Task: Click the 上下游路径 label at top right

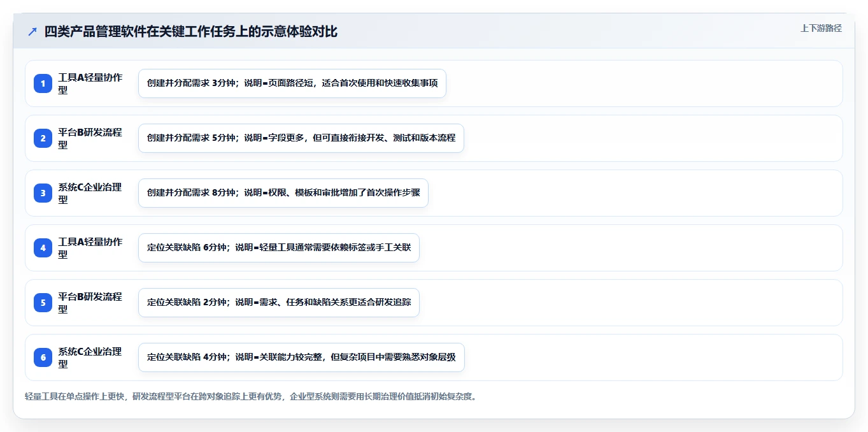Action: click(x=821, y=28)
